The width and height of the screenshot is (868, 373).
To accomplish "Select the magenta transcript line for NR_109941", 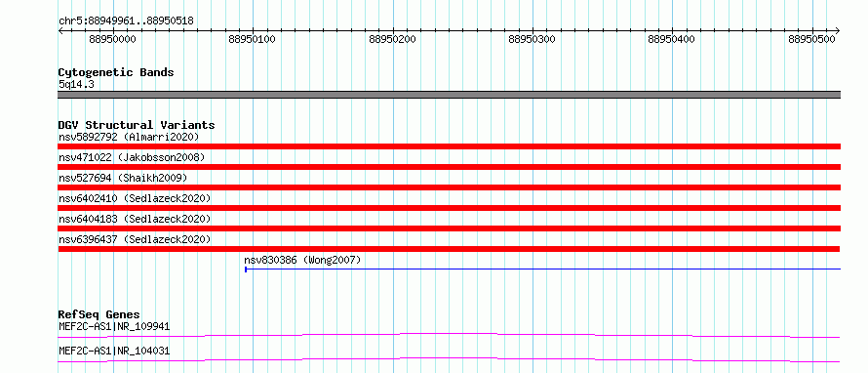I will (x=449, y=335).
